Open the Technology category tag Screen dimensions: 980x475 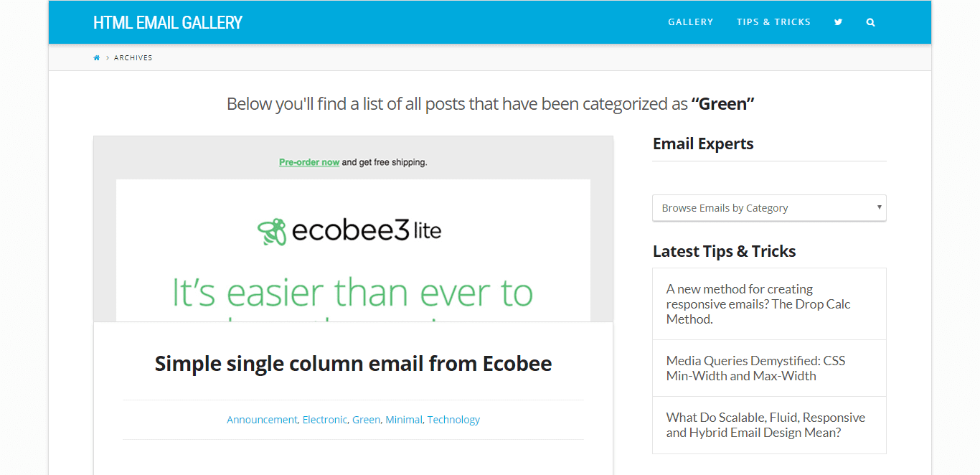pos(453,420)
